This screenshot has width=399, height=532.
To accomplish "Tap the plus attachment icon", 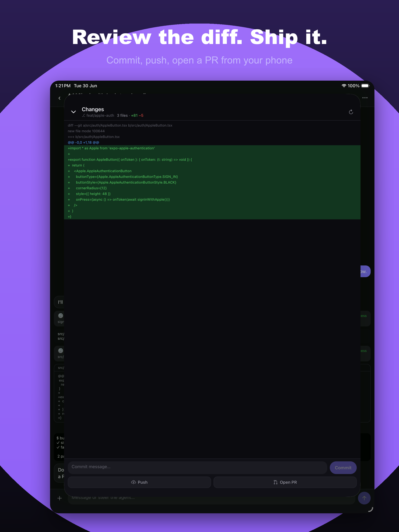I will 59,498.
